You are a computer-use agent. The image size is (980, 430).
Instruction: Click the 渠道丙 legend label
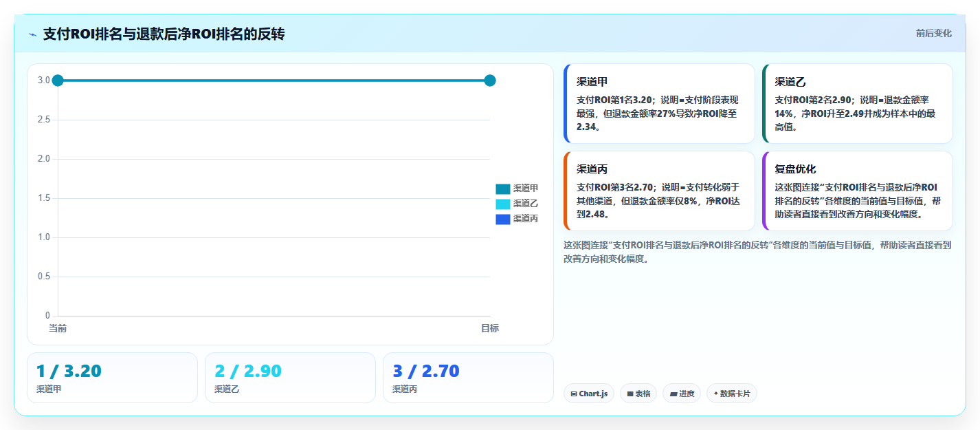tap(526, 219)
